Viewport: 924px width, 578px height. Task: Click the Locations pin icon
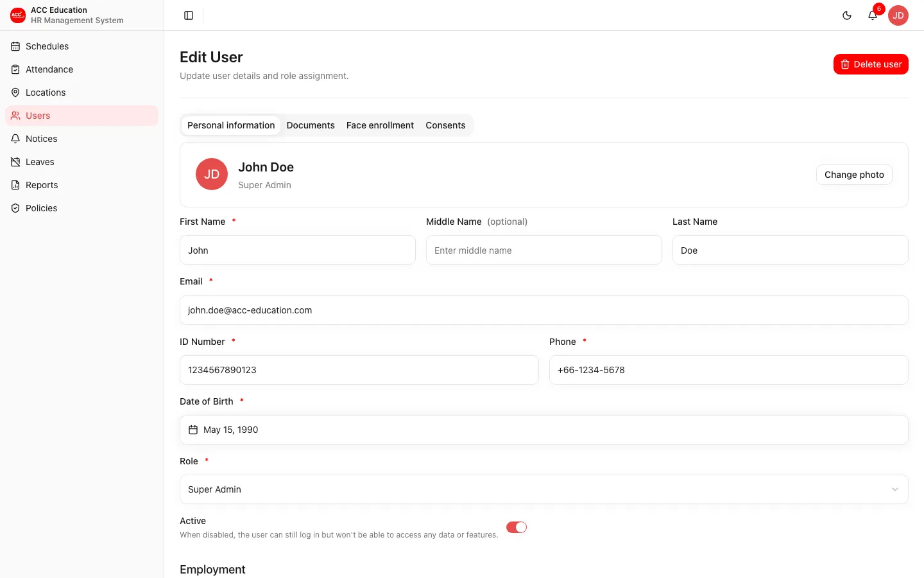15,92
